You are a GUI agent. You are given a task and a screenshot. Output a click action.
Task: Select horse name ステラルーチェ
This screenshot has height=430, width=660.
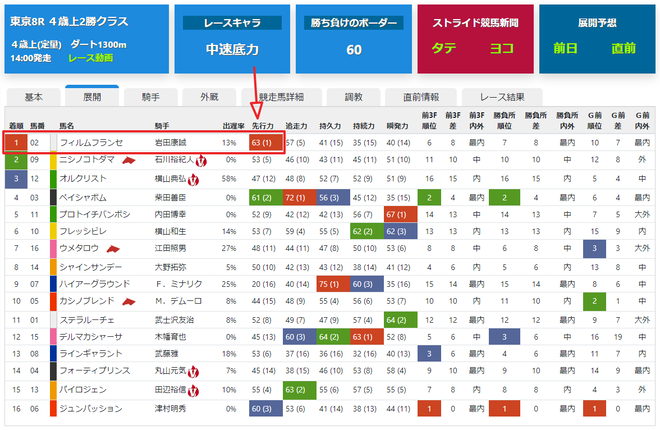point(87,320)
